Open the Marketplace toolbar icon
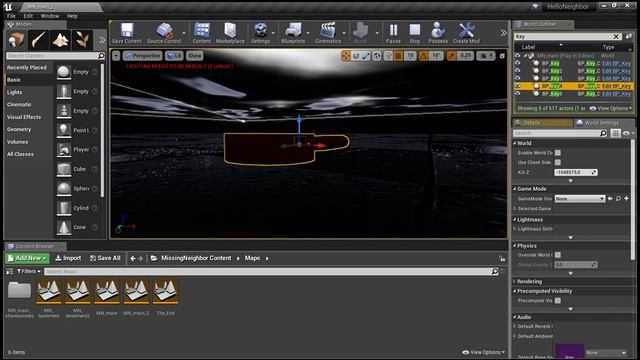The image size is (640, 360). click(230, 33)
